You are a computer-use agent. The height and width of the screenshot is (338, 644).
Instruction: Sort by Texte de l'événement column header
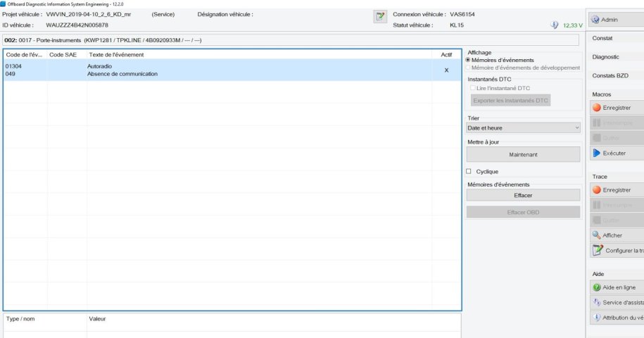(x=116, y=55)
